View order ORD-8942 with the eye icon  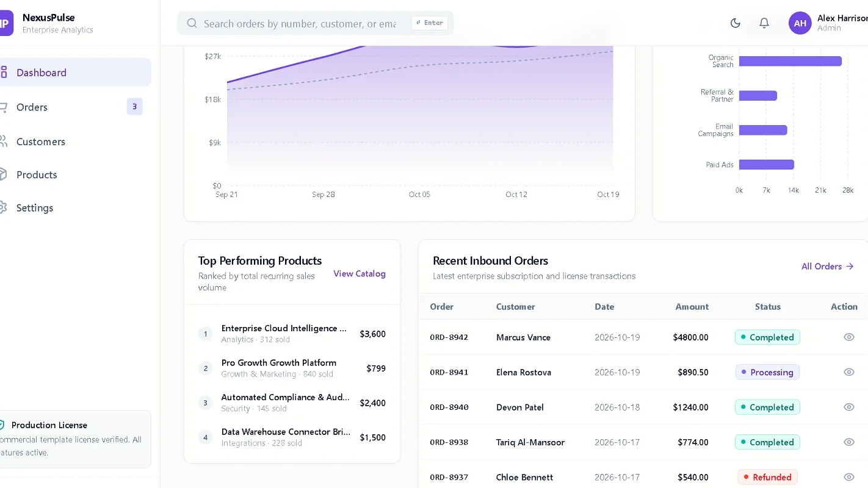[849, 337]
